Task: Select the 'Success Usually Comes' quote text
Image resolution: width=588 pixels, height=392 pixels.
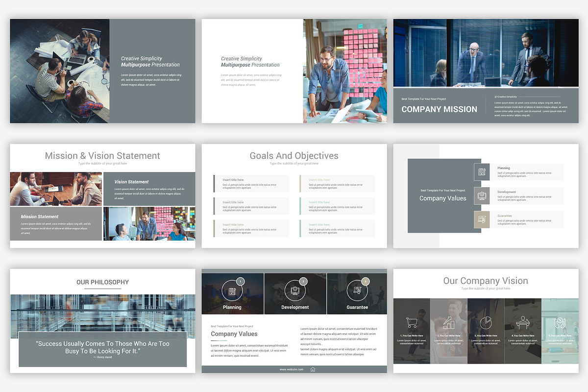Action: [102, 347]
